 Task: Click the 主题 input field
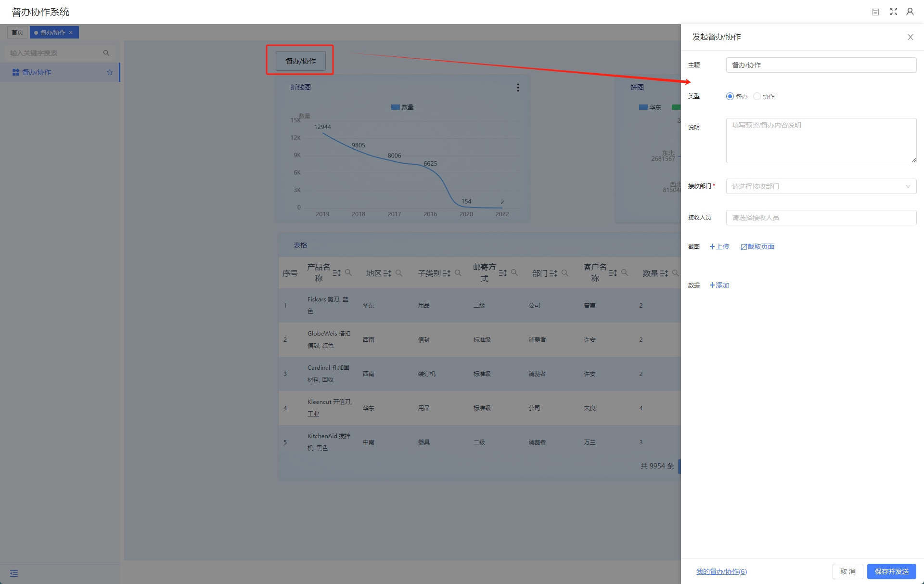(x=821, y=65)
